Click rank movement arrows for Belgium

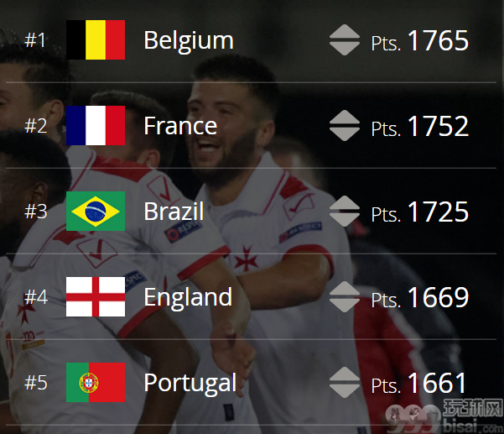tap(345, 40)
